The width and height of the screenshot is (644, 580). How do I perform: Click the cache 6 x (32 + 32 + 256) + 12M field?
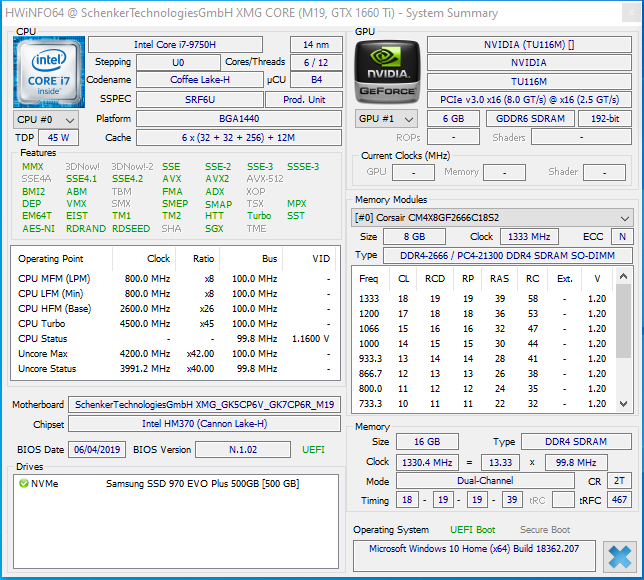[239, 138]
